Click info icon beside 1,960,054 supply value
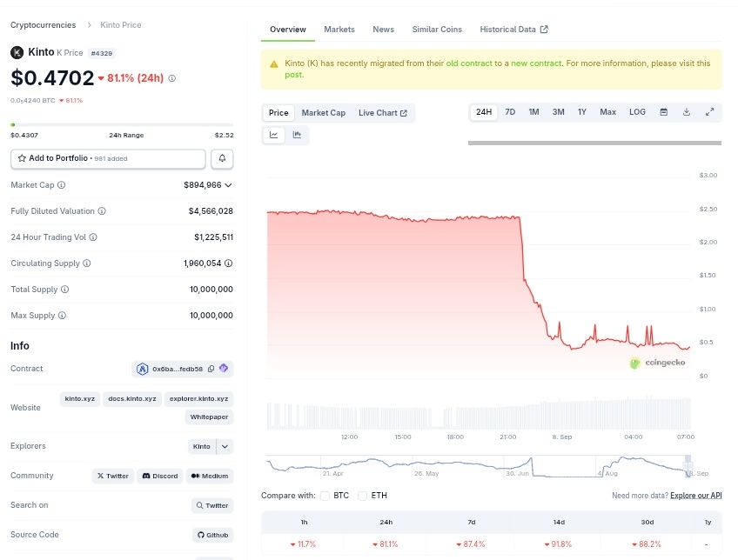The image size is (738, 560). tap(228, 263)
